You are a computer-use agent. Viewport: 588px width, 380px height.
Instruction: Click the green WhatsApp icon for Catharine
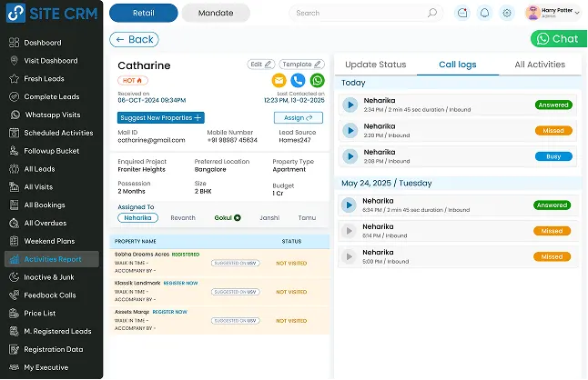pyautogui.click(x=318, y=80)
